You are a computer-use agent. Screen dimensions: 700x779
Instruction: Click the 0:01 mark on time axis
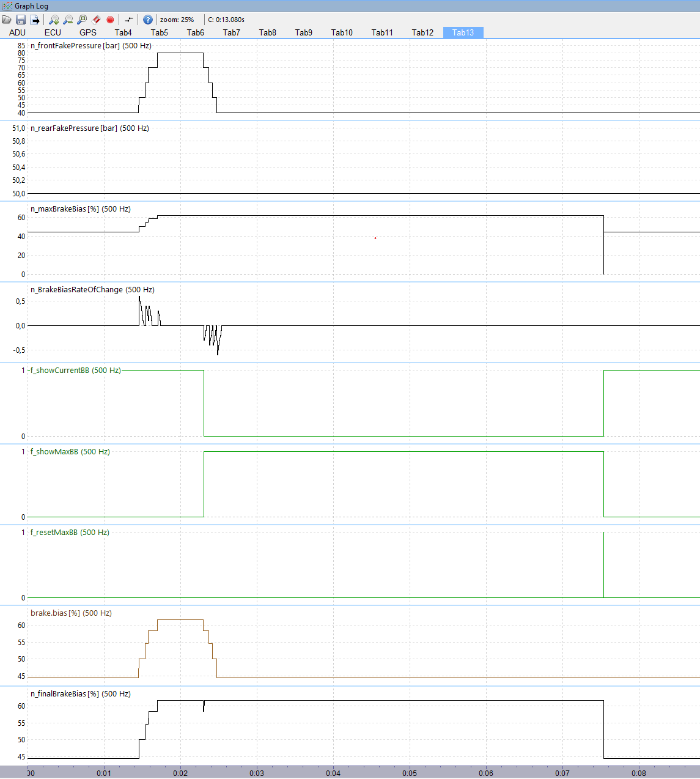coord(104,773)
